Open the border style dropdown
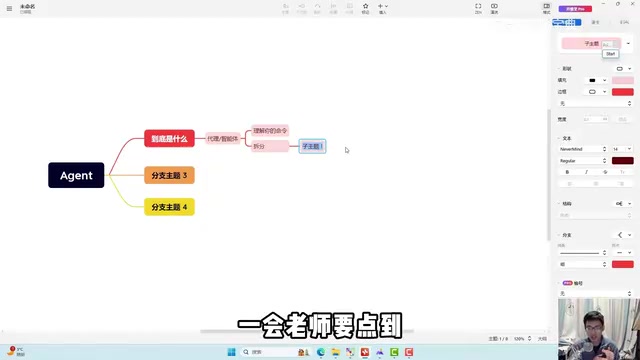 [596, 92]
